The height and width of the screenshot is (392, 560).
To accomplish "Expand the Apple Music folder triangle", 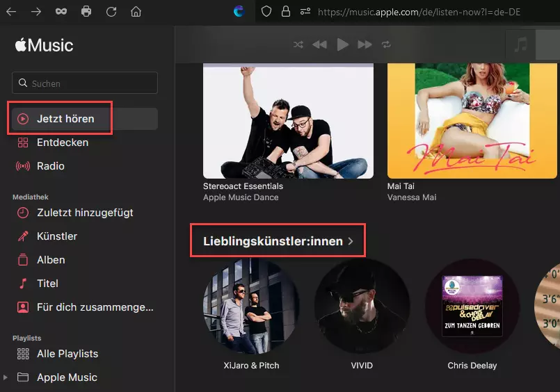I will click(5, 377).
